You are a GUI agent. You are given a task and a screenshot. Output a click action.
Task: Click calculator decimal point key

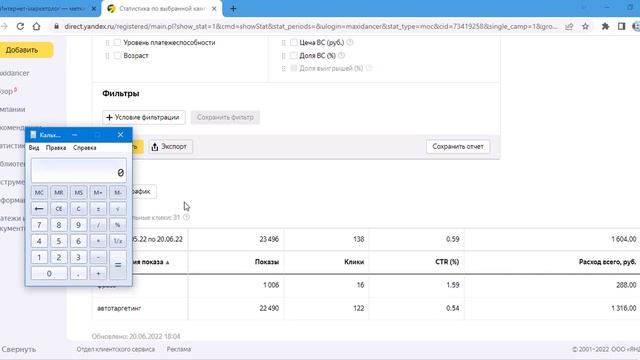[x=78, y=273]
